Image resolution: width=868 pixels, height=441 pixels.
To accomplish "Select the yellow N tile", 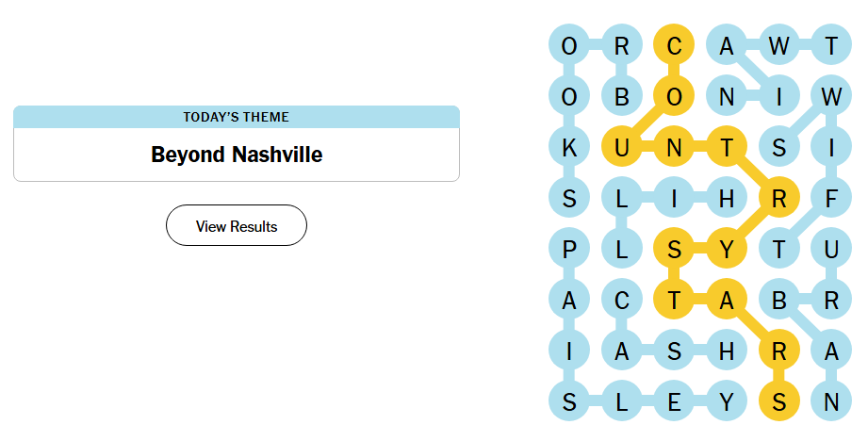I will click(674, 147).
